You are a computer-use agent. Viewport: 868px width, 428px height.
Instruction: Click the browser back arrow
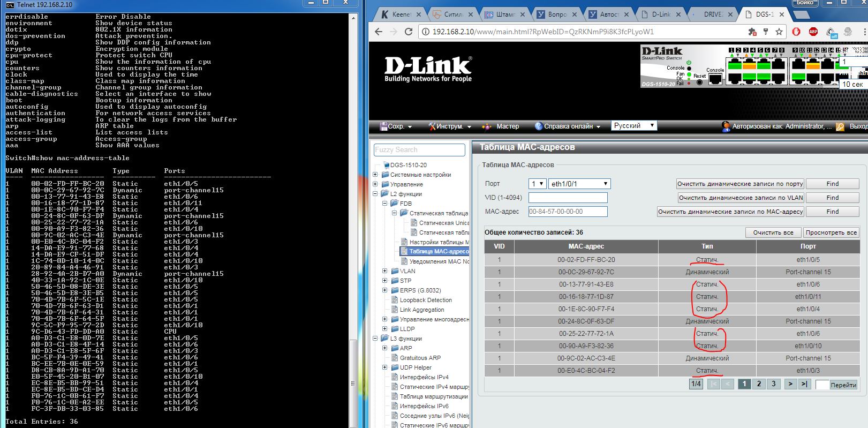tap(379, 32)
